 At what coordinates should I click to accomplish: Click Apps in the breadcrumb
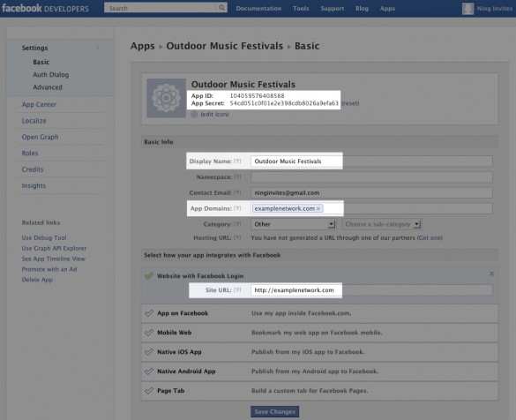click(143, 46)
